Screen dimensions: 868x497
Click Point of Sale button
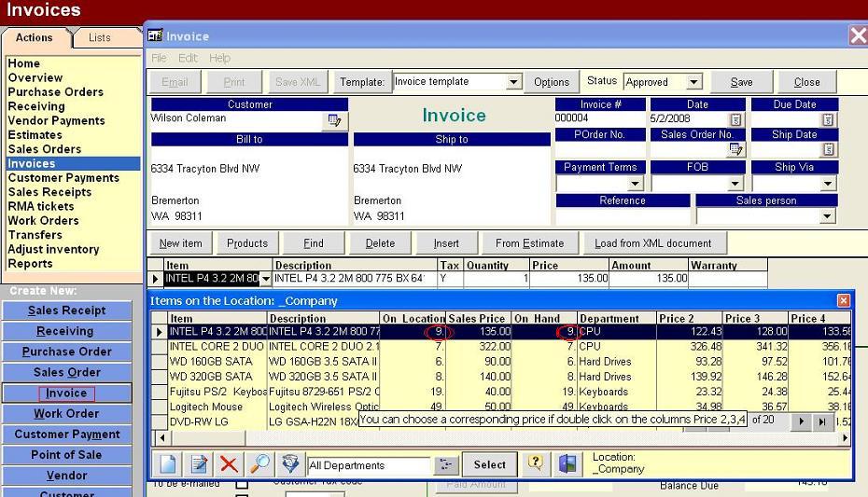[x=67, y=455]
